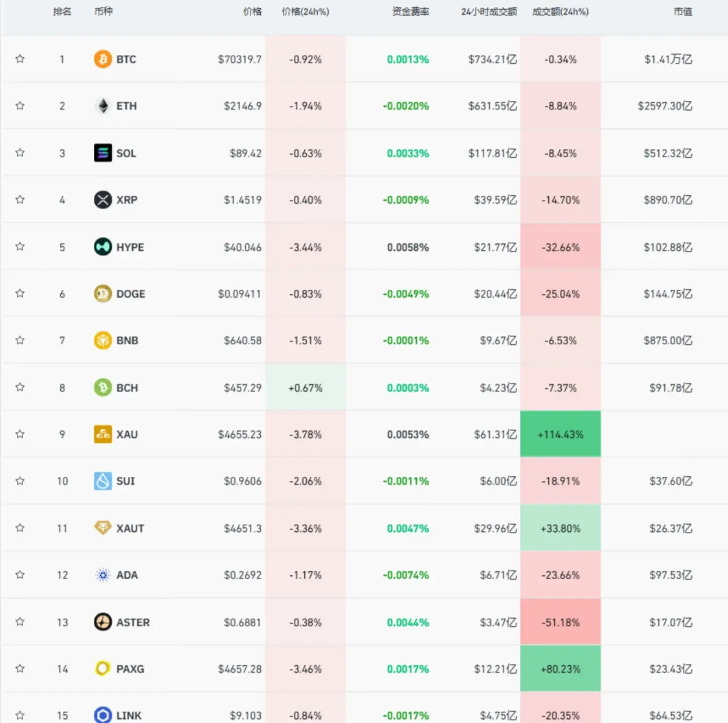
Task: Click BTC market cap $1.41万亿
Action: (x=668, y=59)
